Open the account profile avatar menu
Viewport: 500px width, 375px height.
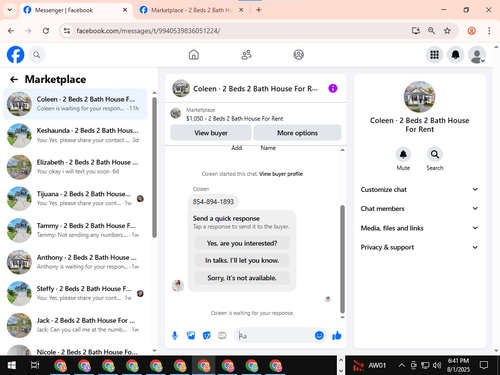pos(477,55)
